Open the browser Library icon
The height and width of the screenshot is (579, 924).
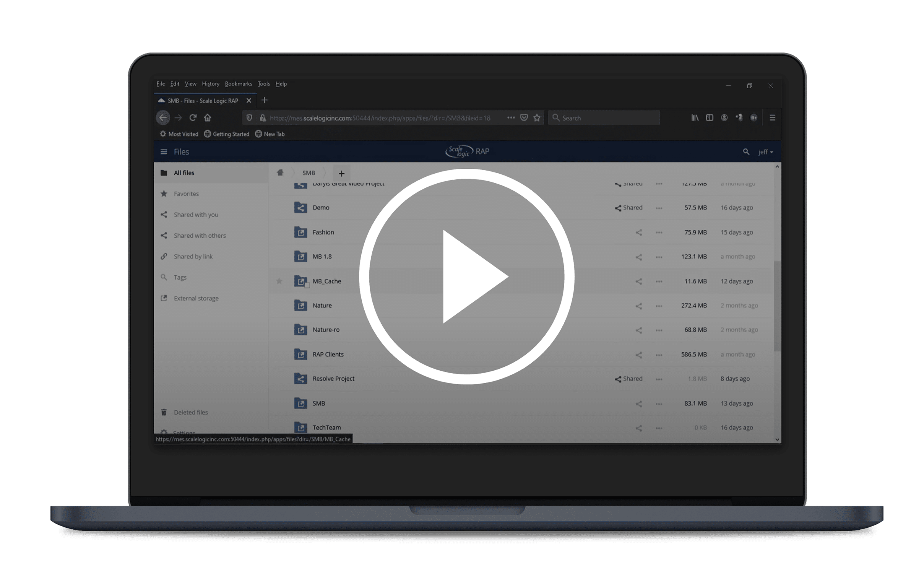pos(694,117)
